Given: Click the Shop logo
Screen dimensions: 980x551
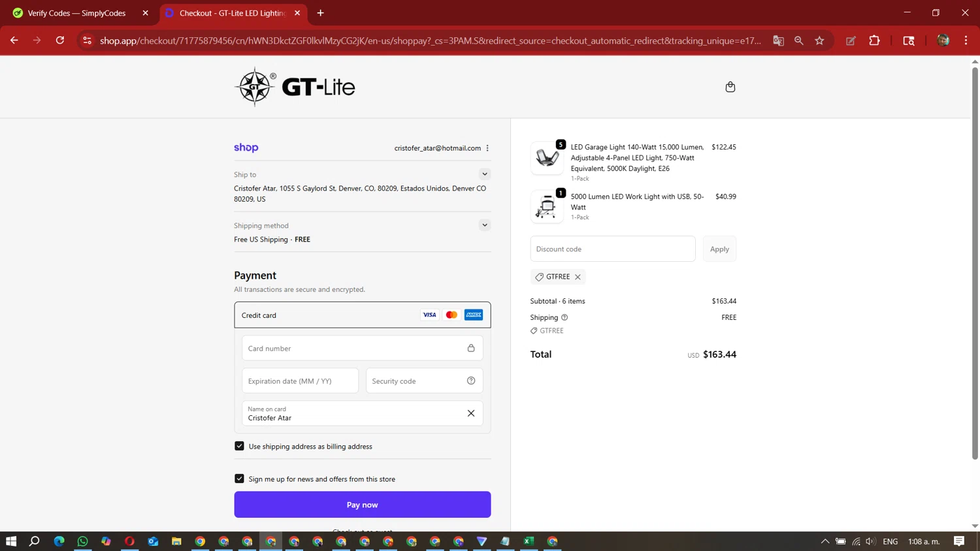Looking at the screenshot, I should coord(246,148).
